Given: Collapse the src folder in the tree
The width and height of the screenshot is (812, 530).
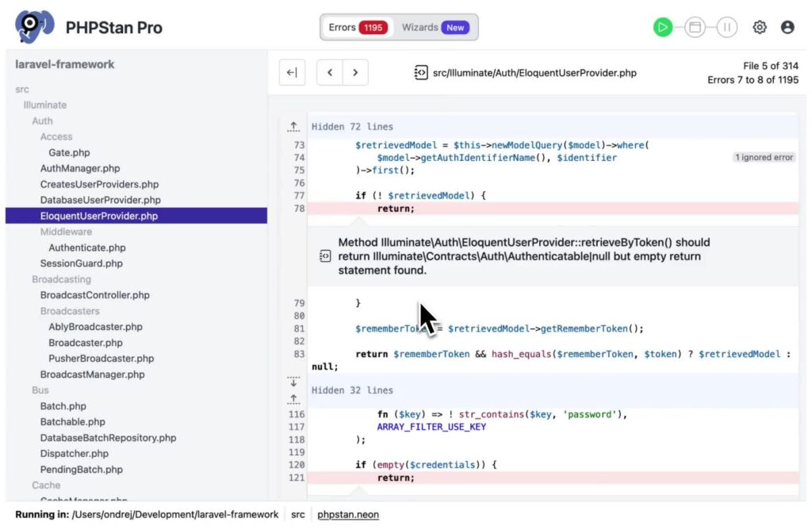Looking at the screenshot, I should coord(22,89).
